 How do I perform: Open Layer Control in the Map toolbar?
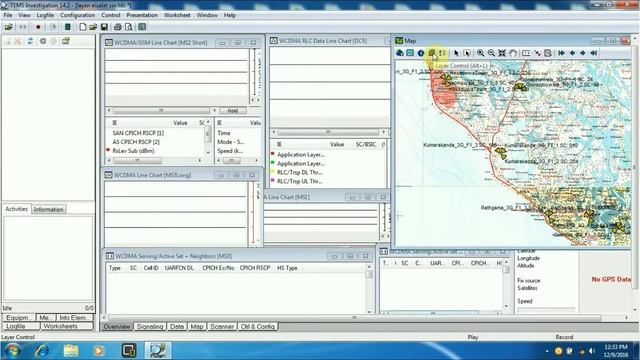point(431,53)
